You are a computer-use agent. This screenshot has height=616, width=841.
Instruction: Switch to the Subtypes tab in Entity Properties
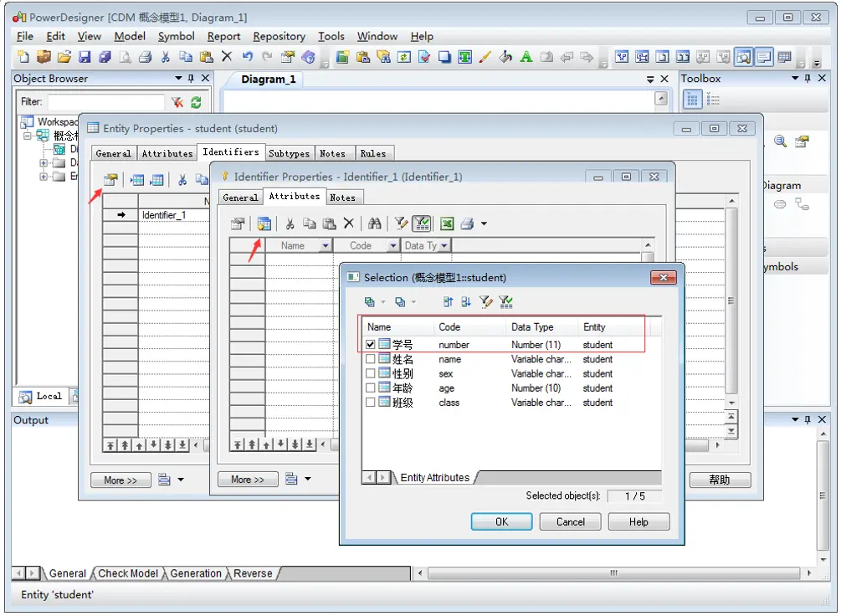pyautogui.click(x=290, y=153)
